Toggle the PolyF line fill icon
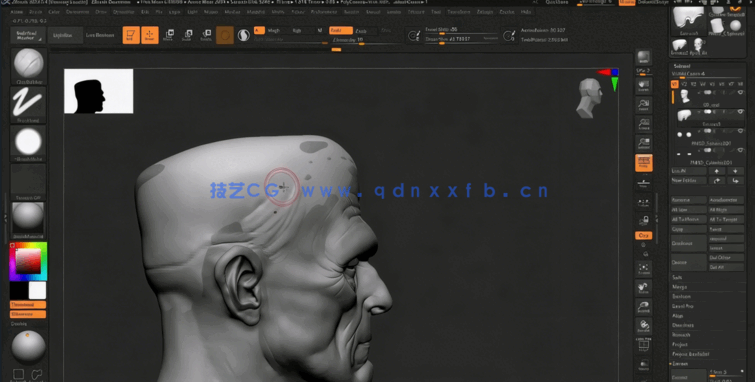The image size is (755, 382). tap(644, 346)
